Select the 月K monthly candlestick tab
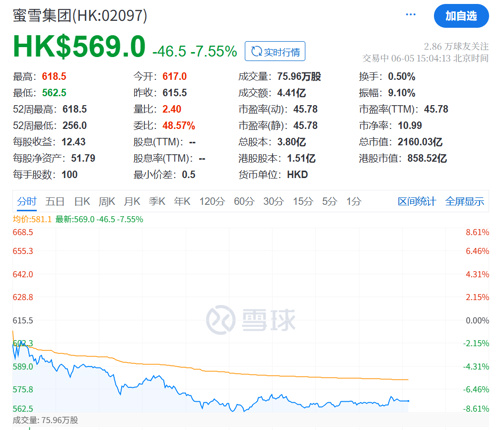This screenshot has width=500, height=430. click(132, 201)
